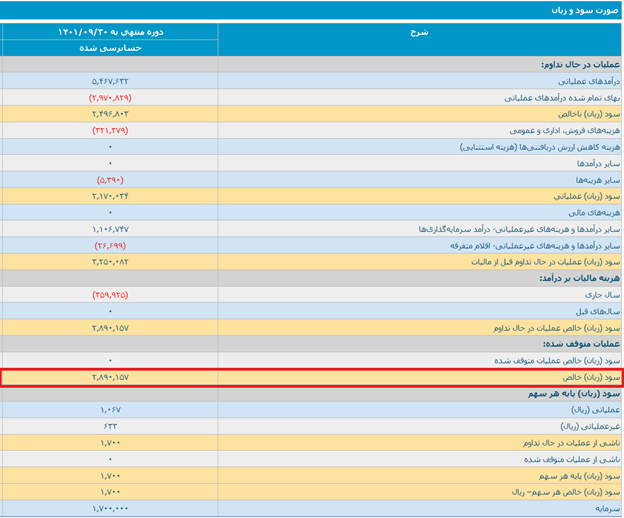624x518 pixels.
Task: Select the bold 'سود (زیان) پایه هر سهم' section heading
Action: coord(574,394)
